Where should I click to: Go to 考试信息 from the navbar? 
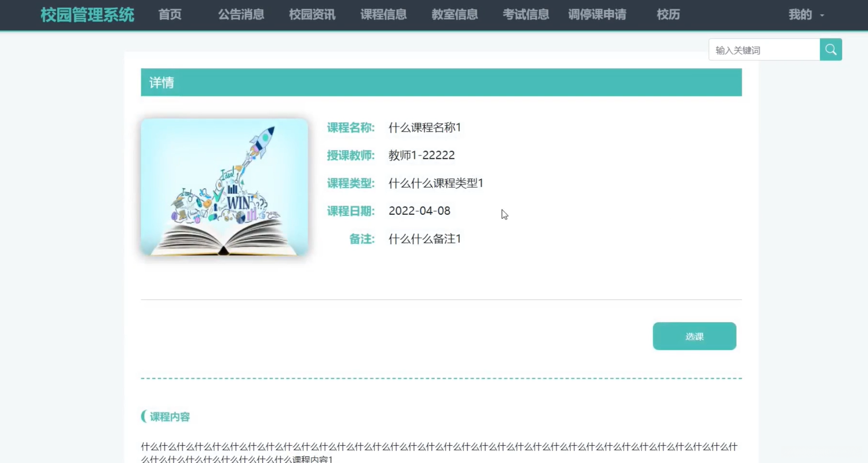pyautogui.click(x=525, y=14)
